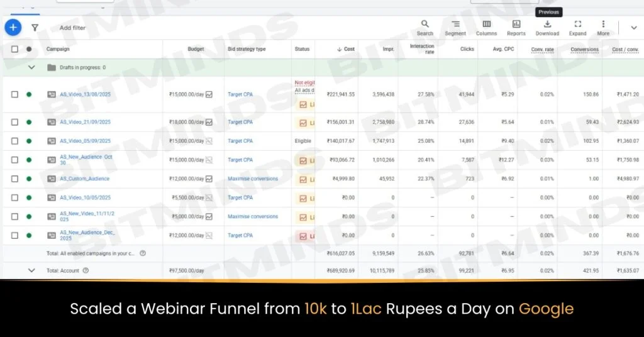Check the box for AS_Video_21/09/2025

(15, 122)
